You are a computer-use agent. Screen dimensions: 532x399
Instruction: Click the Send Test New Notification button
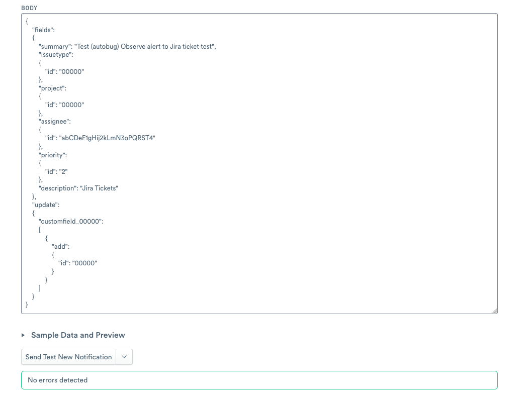coord(68,357)
